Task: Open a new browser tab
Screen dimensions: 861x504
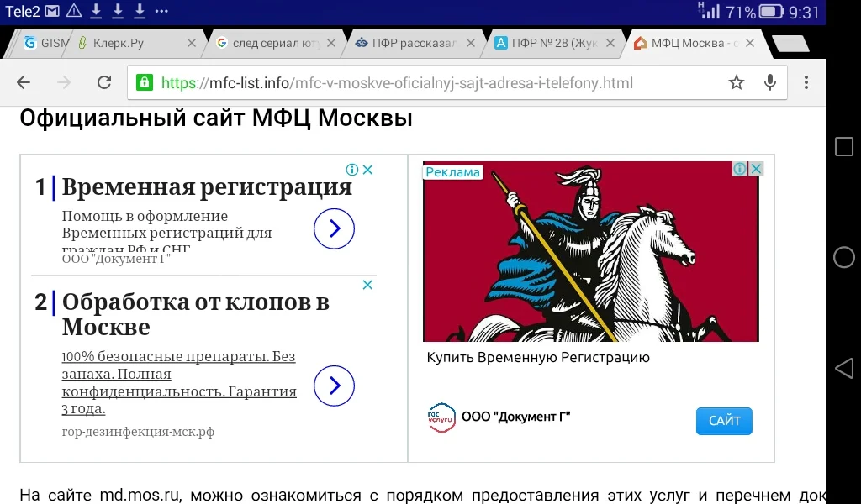Action: (x=790, y=44)
